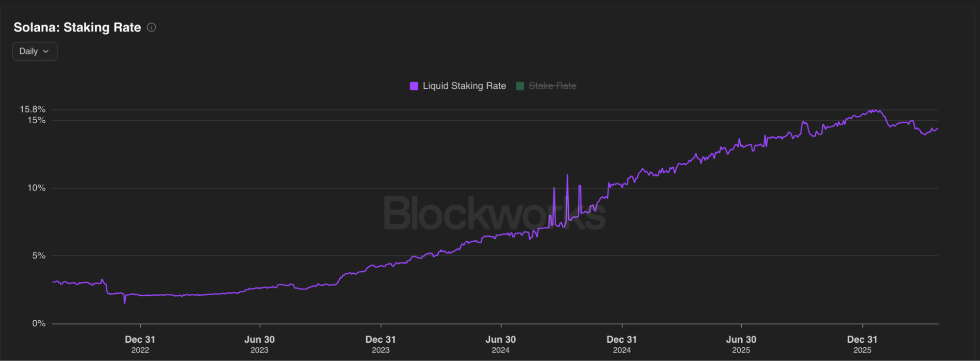Click the info icon beside the chart title
The image size is (980, 361).
pos(151,27)
